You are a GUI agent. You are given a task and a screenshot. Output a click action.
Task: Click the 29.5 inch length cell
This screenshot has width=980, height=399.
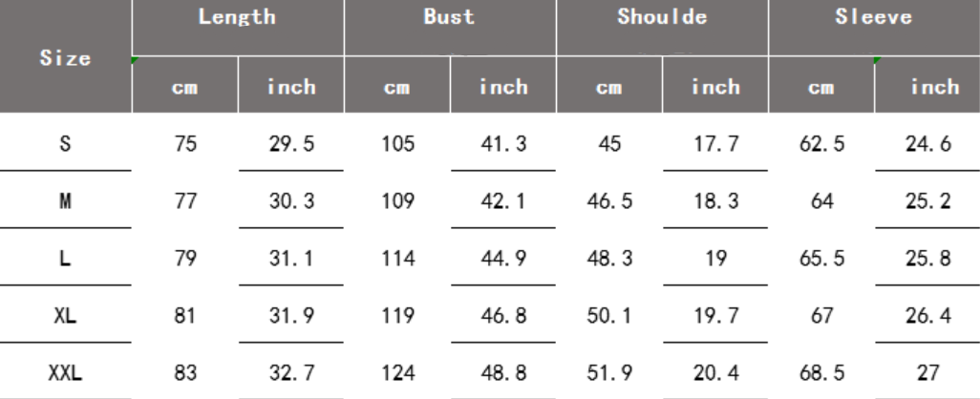tap(290, 145)
